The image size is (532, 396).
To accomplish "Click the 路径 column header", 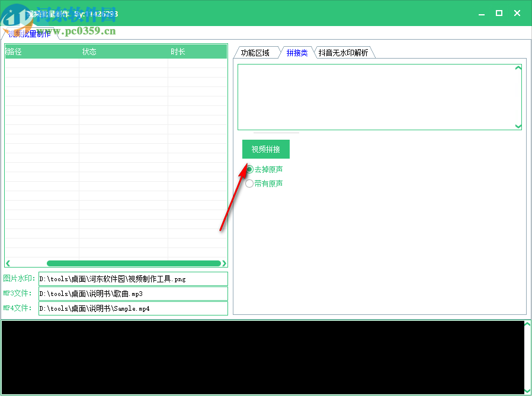I will pyautogui.click(x=42, y=51).
